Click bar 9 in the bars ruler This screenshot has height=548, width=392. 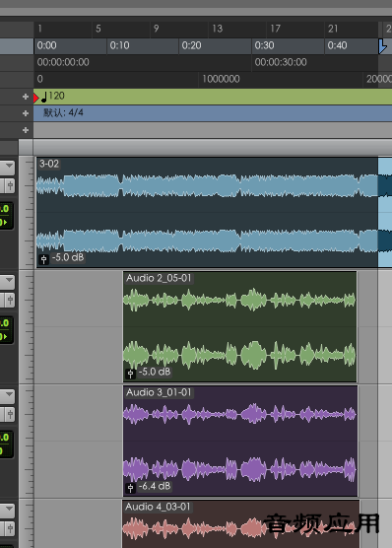coord(157,29)
